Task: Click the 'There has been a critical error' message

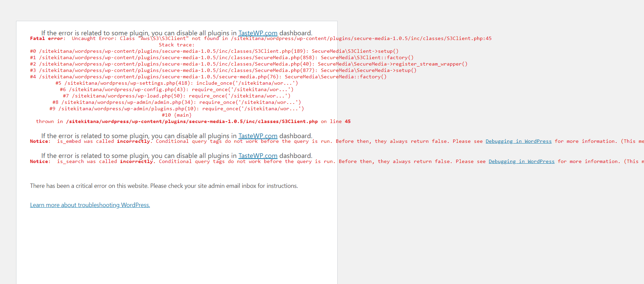Action: click(164, 186)
